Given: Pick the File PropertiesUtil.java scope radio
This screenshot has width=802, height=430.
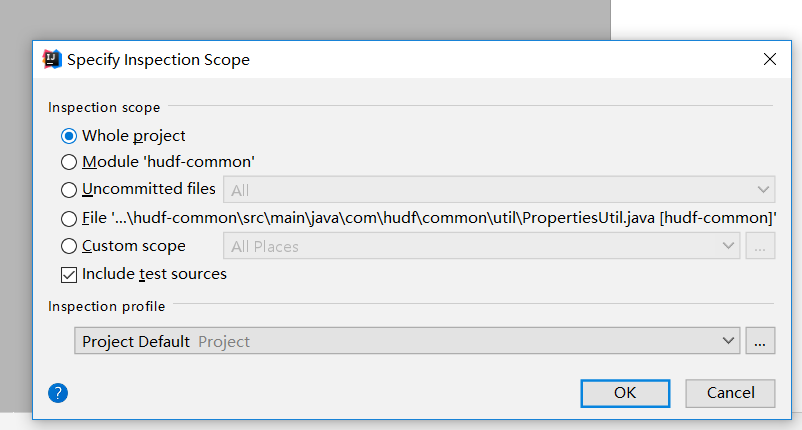Looking at the screenshot, I should pyautogui.click(x=69, y=218).
